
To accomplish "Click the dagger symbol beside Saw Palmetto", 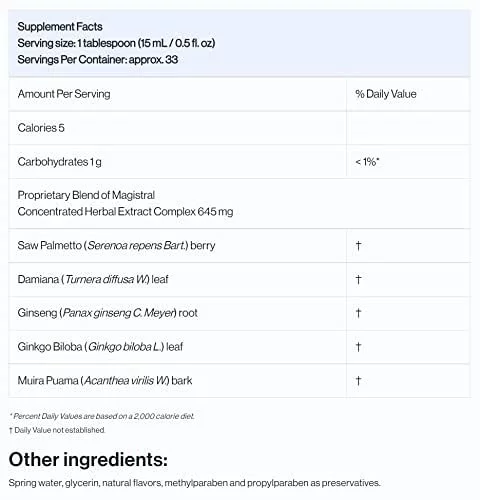I will coord(358,246).
